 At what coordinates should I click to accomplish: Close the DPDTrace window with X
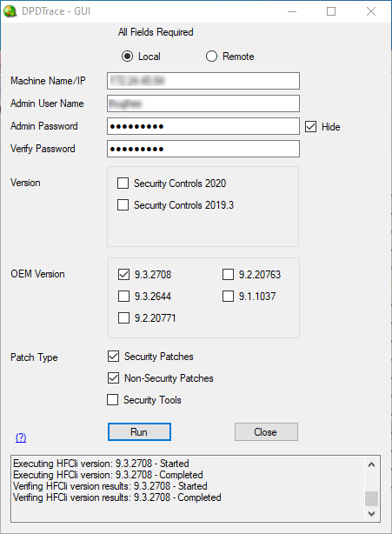(371, 11)
